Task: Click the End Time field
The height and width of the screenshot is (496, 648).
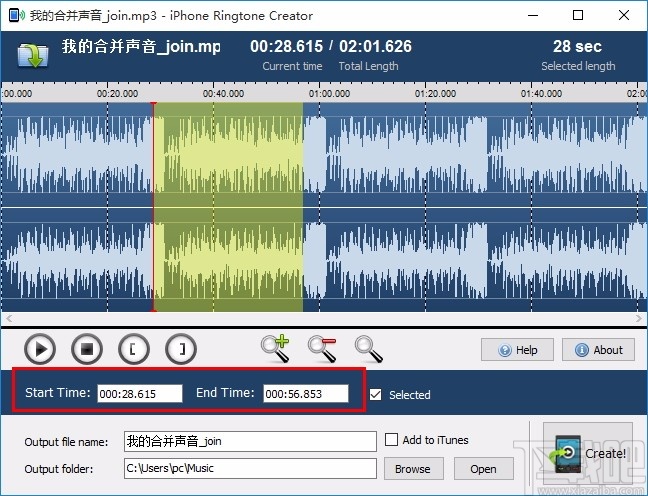Action: click(x=306, y=393)
